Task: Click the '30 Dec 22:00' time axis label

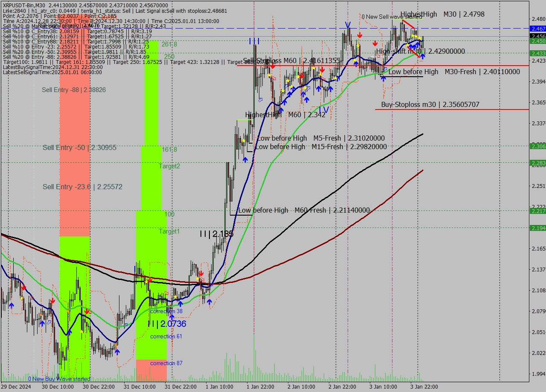Action: point(99,387)
